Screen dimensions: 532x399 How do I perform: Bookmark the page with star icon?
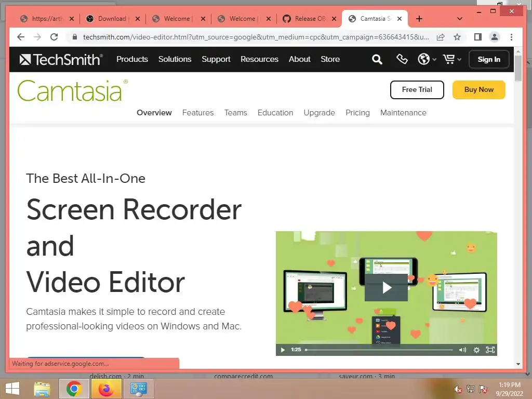[x=457, y=37]
